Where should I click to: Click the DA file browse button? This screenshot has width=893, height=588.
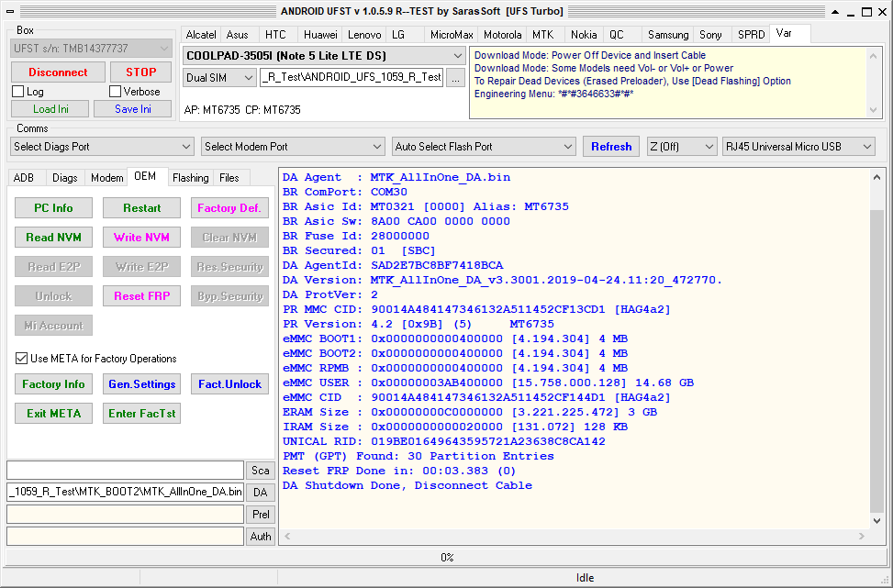261,493
